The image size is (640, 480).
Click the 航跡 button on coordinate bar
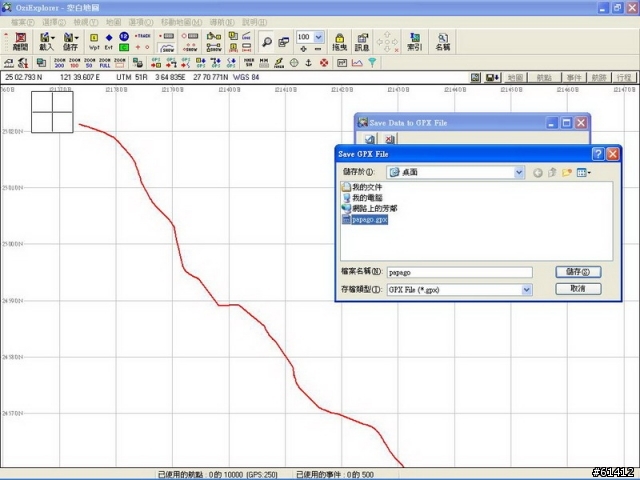pos(599,78)
